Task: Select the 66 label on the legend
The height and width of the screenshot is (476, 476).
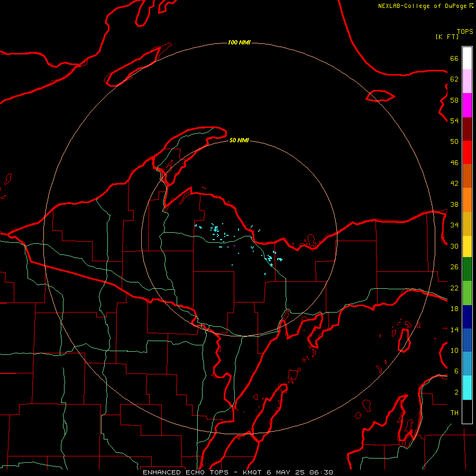Action: coord(454,58)
